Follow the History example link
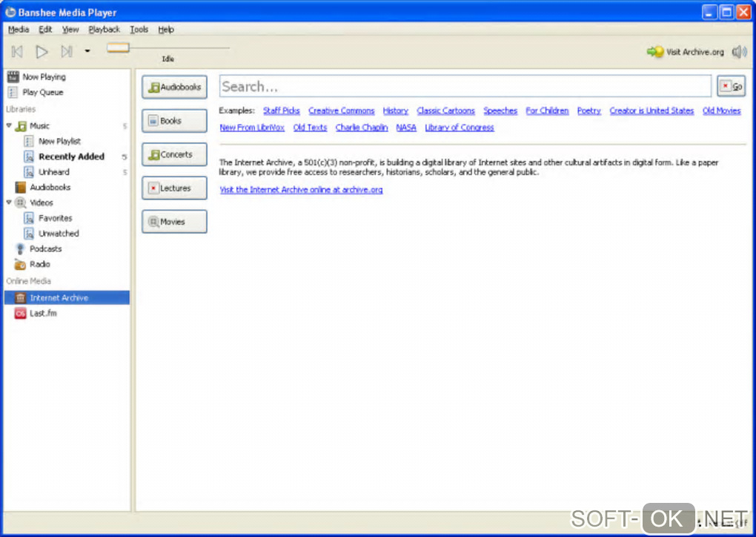Viewport: 756px width, 537px height. point(395,111)
